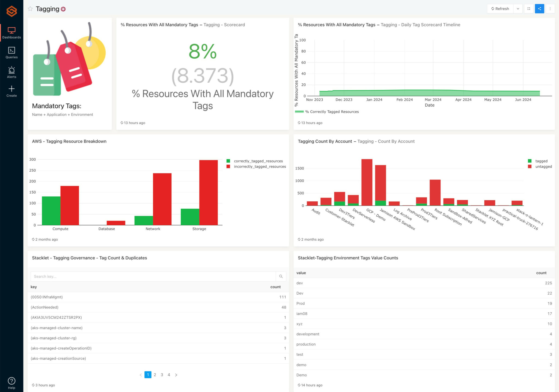Toggle untagged legend item
Viewport: 559px width, 392px height.
(543, 166)
